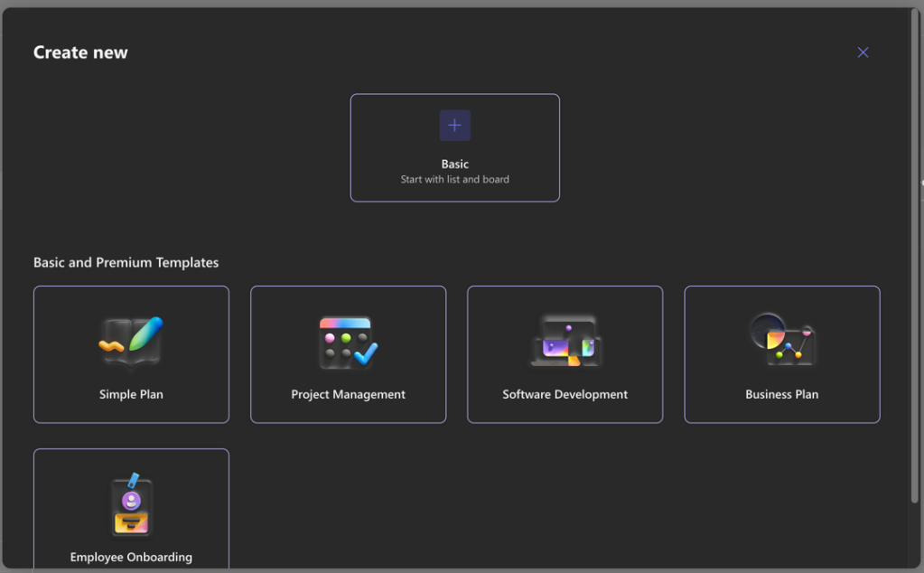Click the 'Simple Plan' template label
The image size is (924, 573).
[x=131, y=395]
